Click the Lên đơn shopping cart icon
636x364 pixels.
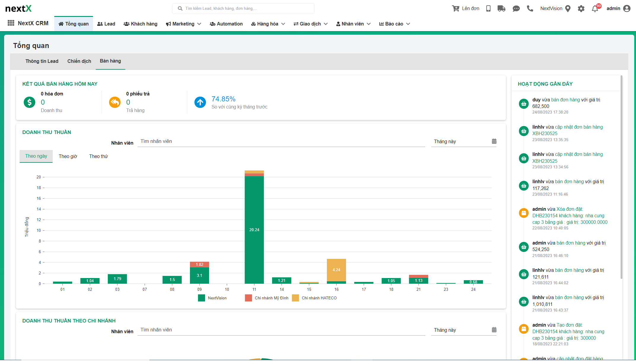pos(455,9)
